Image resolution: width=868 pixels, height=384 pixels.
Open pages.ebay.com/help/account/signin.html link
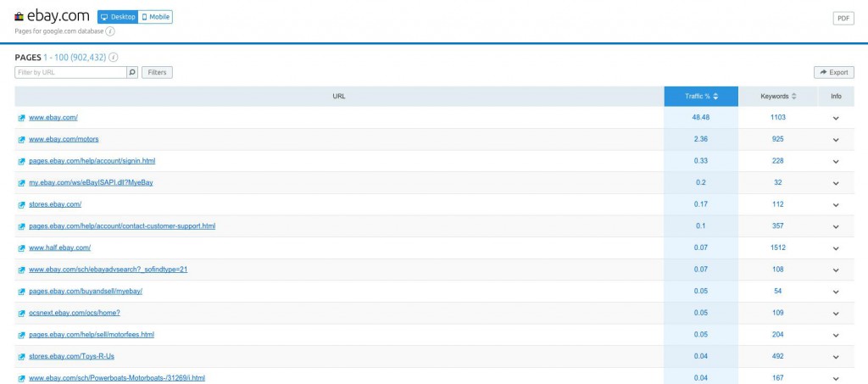coord(92,161)
